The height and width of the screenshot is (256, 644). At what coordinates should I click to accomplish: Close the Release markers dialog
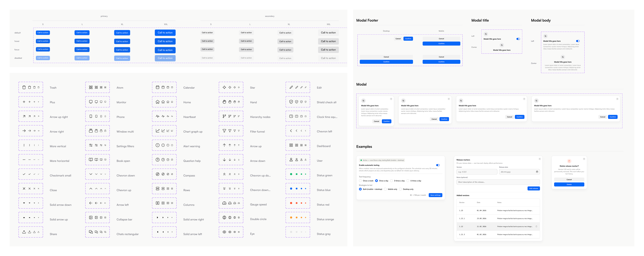coord(540,159)
